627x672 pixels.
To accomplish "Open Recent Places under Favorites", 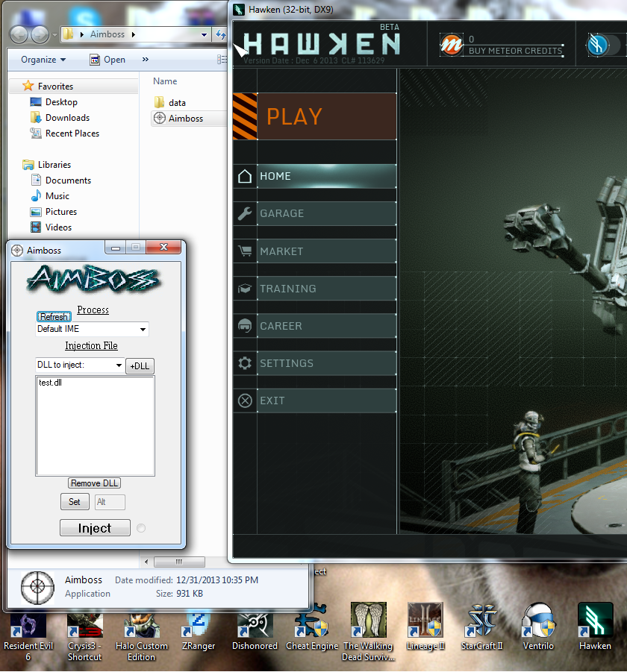I will point(65,134).
